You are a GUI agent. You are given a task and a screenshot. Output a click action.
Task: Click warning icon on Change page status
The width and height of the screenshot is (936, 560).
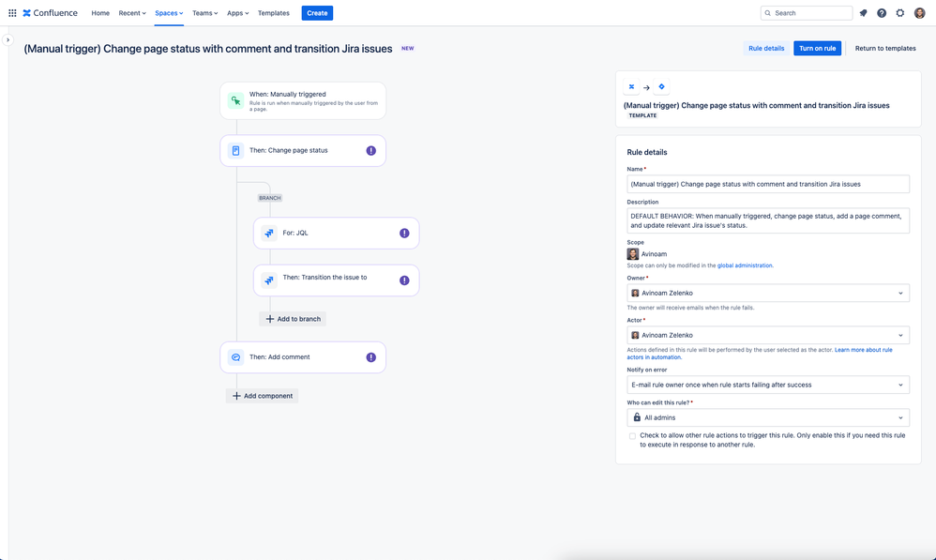coord(371,150)
